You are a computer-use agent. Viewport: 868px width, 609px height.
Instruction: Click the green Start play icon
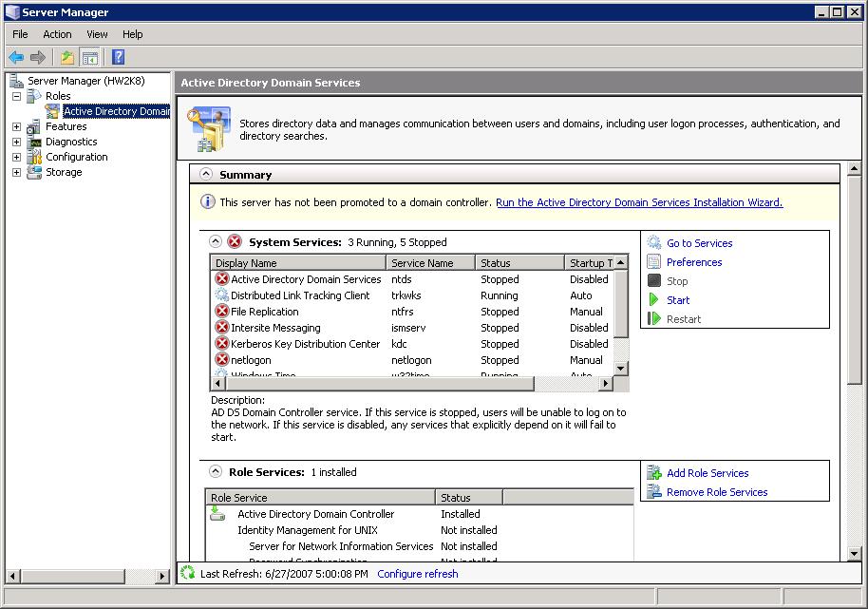(x=653, y=300)
